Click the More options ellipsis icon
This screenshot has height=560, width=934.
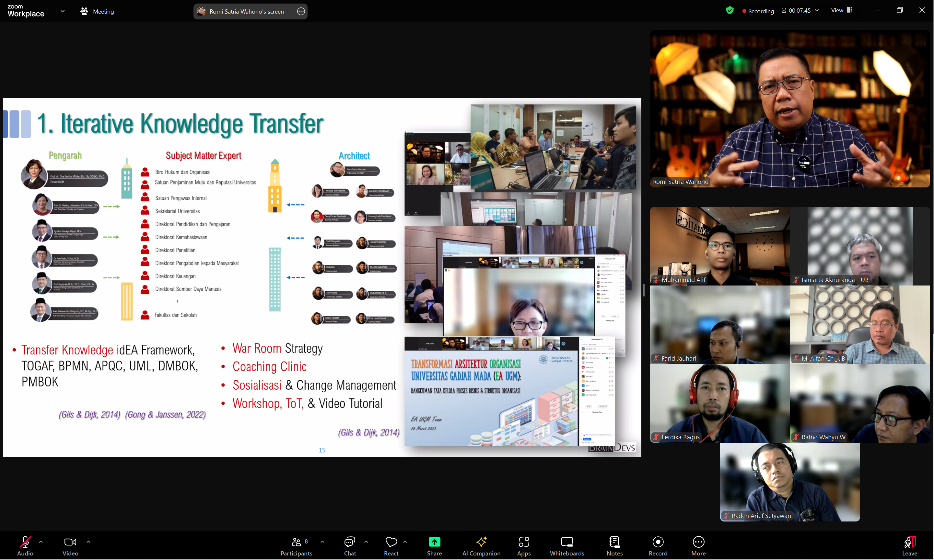tap(698, 542)
